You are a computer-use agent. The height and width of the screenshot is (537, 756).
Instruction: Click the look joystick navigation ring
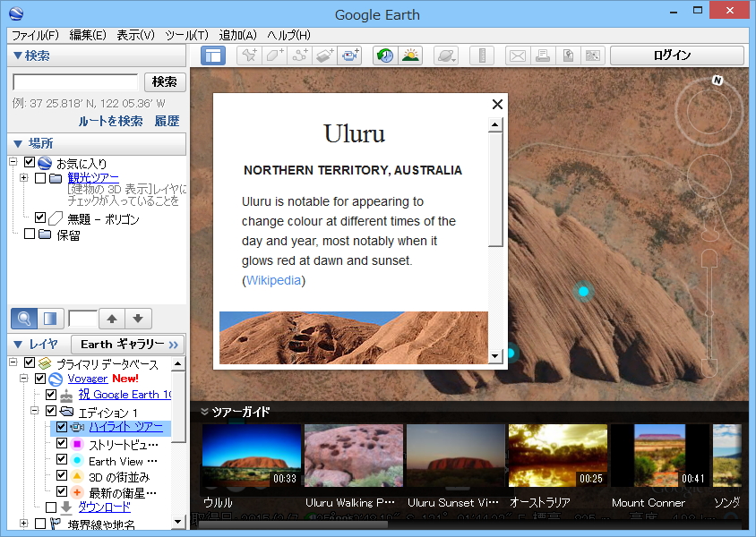(709, 113)
